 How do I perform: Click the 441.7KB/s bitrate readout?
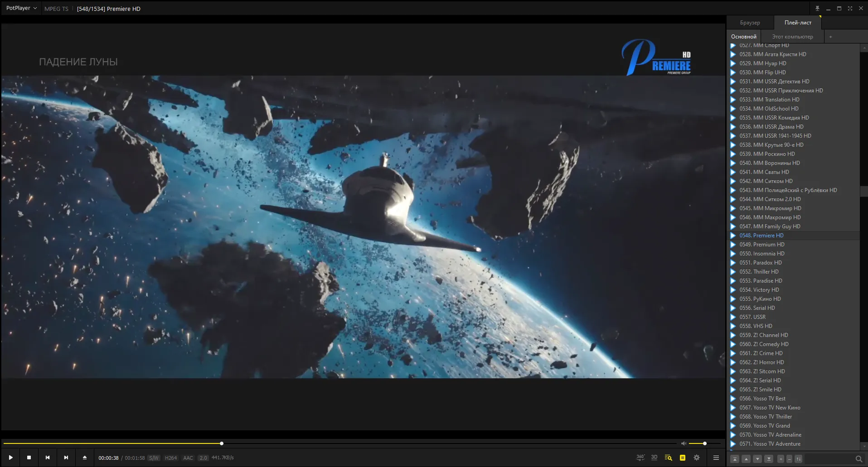[223, 457]
